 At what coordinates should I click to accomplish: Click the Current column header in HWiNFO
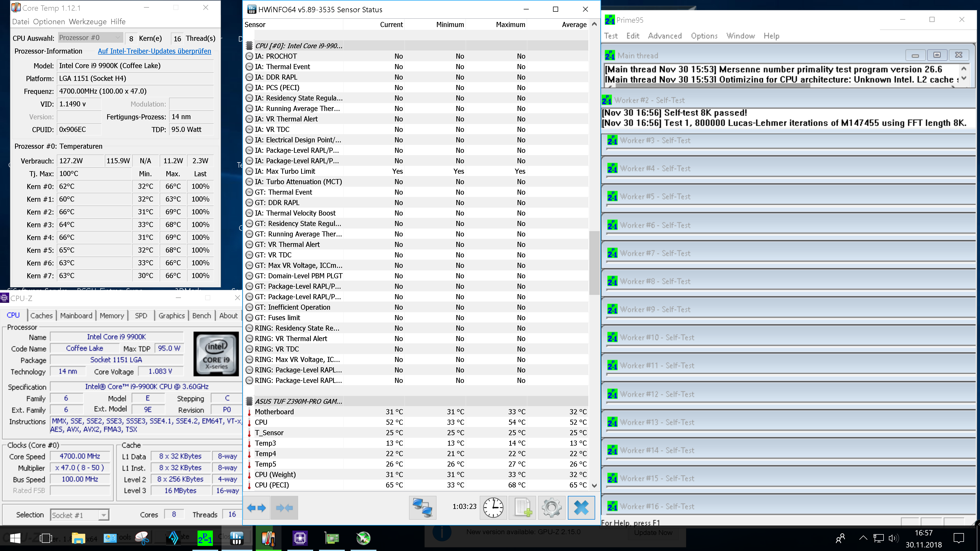click(391, 25)
